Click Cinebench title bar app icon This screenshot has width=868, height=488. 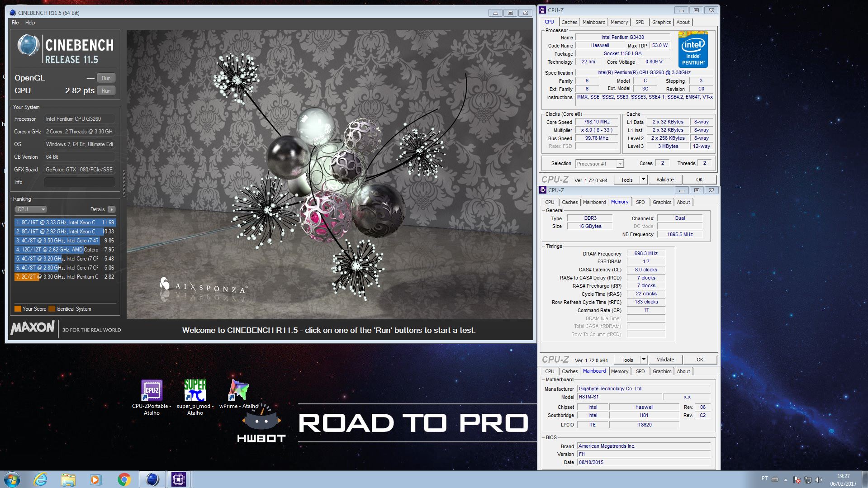(13, 13)
